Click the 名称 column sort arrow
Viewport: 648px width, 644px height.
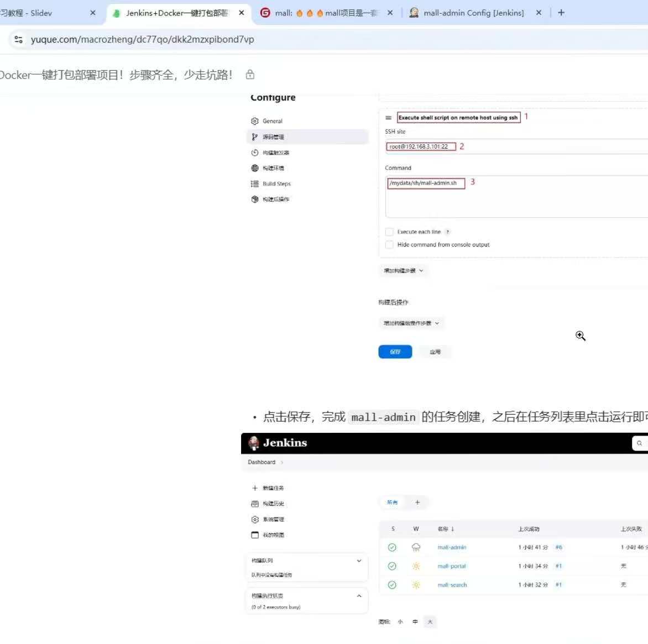(452, 529)
